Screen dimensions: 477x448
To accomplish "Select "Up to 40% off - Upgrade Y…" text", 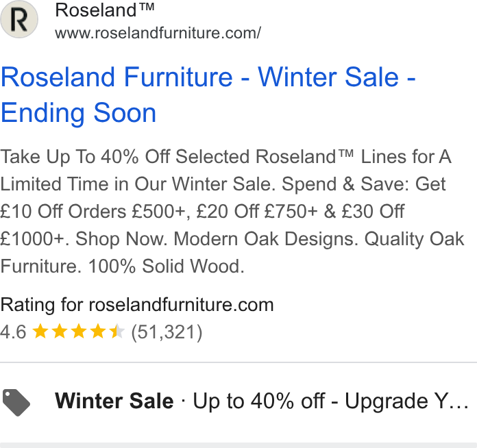I will pos(330,401).
